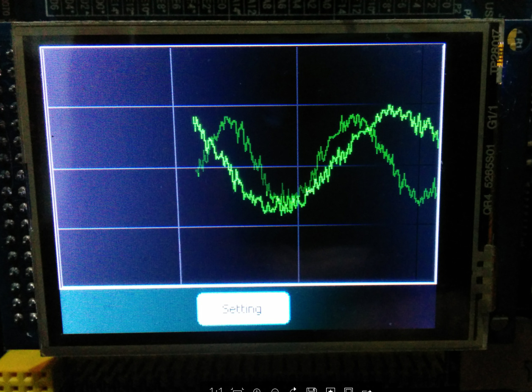Click the floppy disk save icon
The height and width of the screenshot is (392, 532).
click(312, 390)
